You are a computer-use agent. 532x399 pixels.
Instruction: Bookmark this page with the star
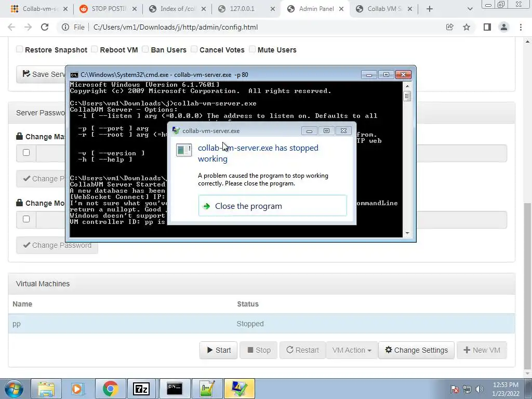tap(467, 27)
